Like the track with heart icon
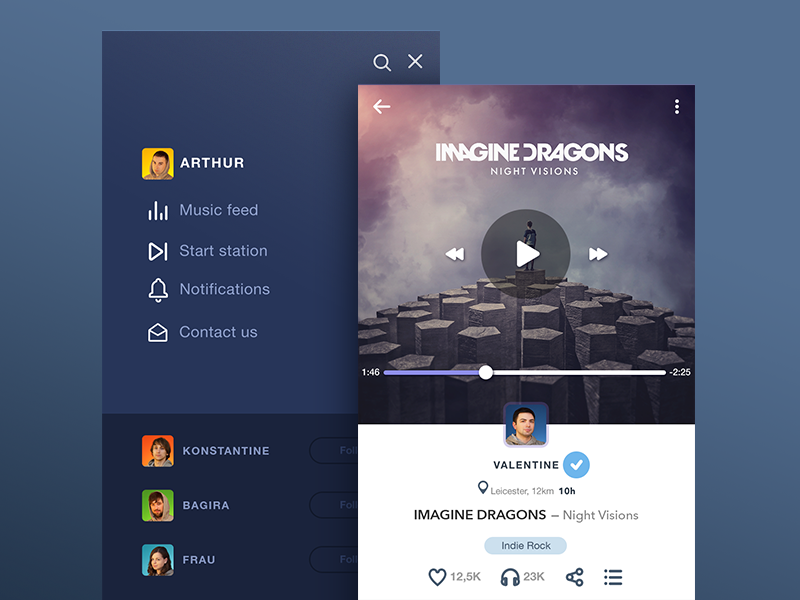800x600 pixels. pos(437,577)
